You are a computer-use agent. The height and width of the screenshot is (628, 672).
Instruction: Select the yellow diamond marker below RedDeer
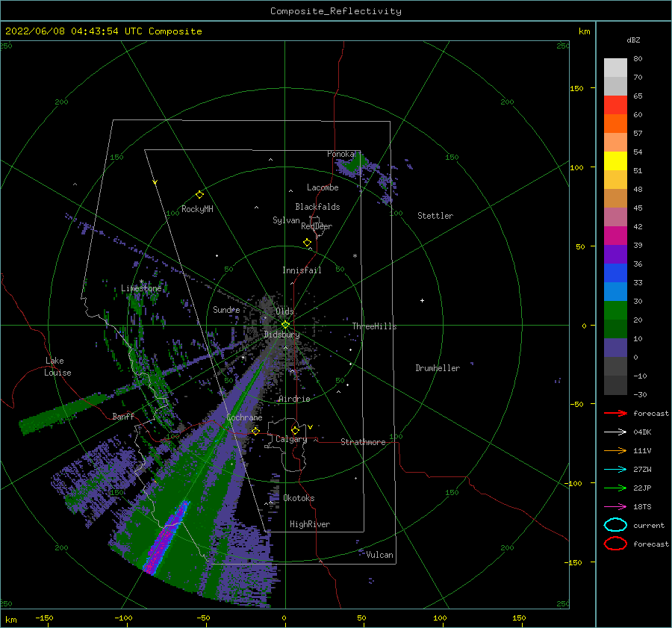307,242
